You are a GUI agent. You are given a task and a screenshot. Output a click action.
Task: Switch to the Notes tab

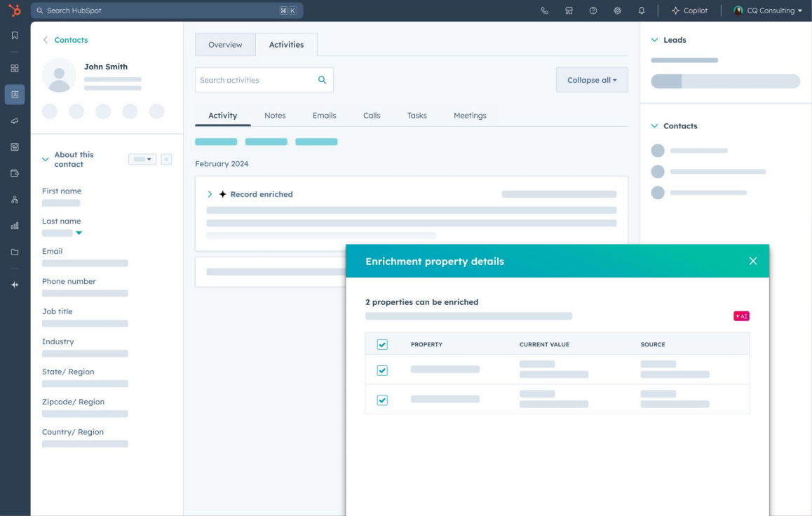[x=275, y=116]
